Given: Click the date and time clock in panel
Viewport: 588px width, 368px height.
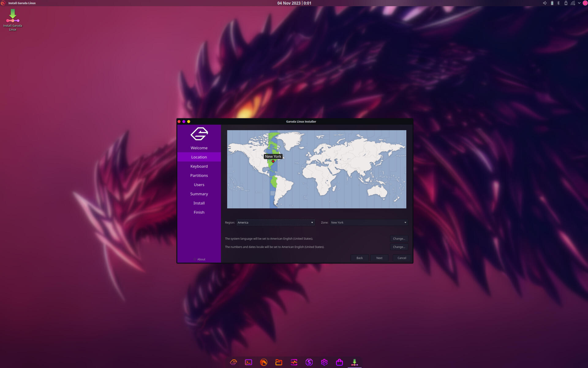Looking at the screenshot, I should click(x=294, y=3).
